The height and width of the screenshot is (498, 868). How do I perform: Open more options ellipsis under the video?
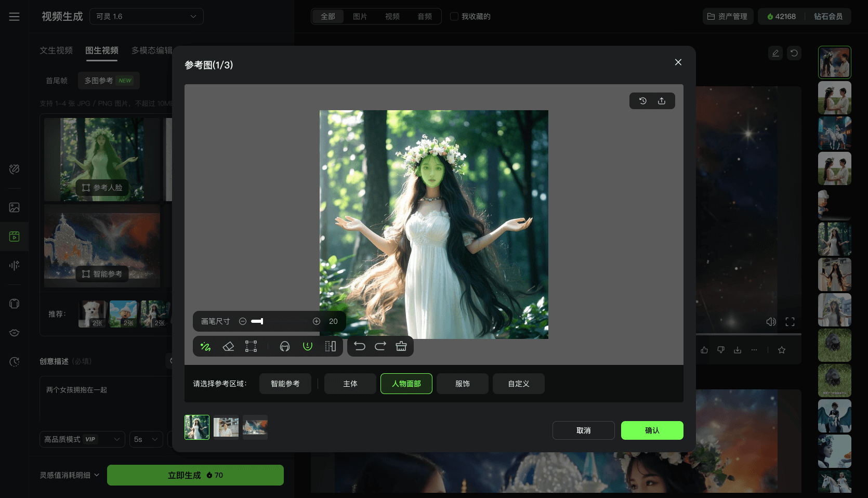click(754, 350)
